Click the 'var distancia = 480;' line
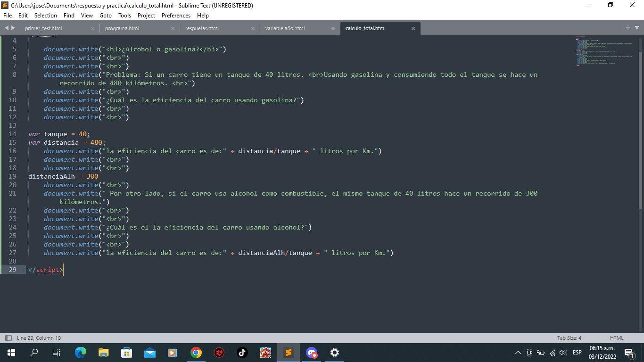This screenshot has width=644, height=362. 67,142
